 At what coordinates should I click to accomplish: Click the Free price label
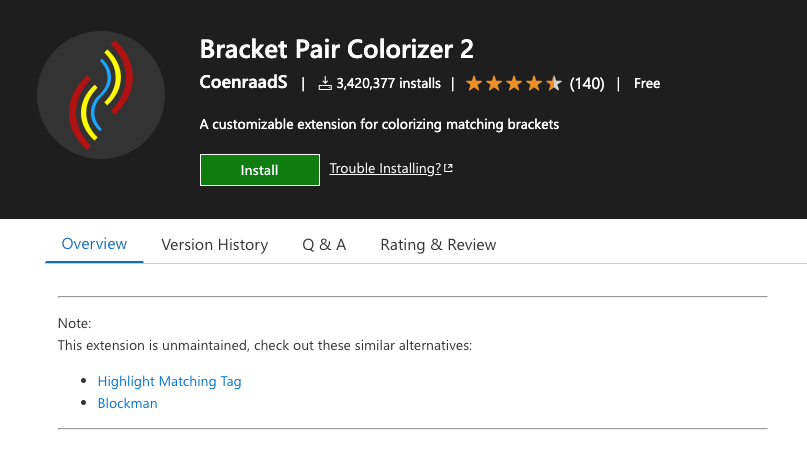point(647,84)
